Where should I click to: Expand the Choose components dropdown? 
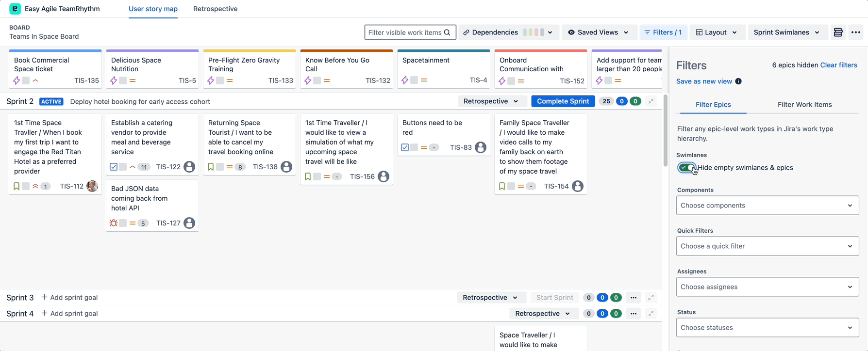pos(767,206)
